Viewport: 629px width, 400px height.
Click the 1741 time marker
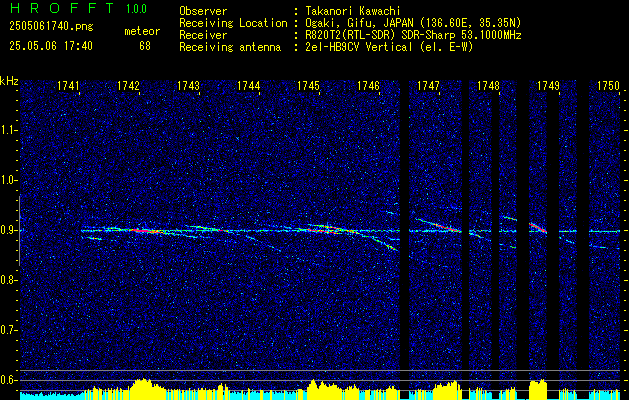68,86
